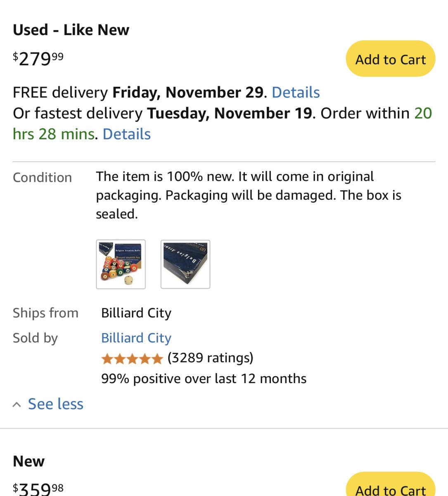This screenshot has height=496, width=448.
Task: Click the 'Ships from' Billiard City text
Action: pos(136,313)
